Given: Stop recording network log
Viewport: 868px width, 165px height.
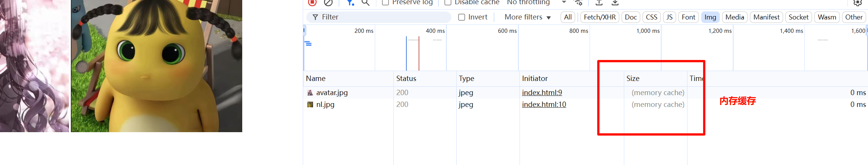Looking at the screenshot, I should point(312,2).
